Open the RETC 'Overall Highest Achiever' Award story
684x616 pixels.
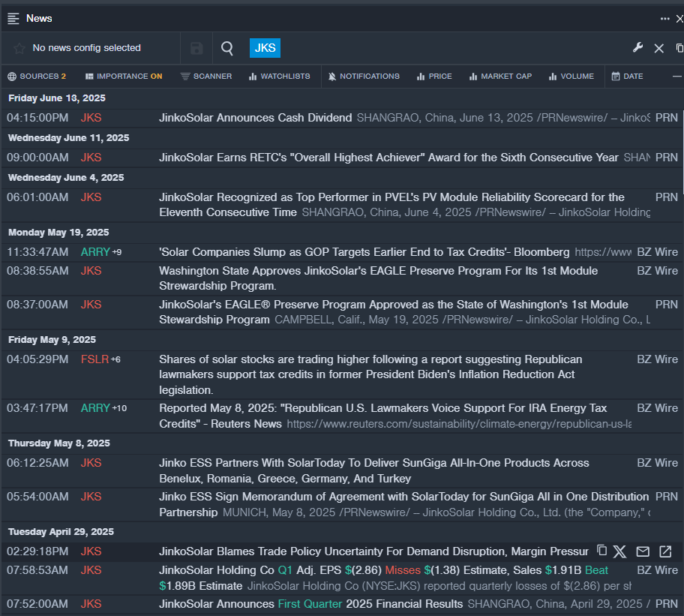point(388,158)
